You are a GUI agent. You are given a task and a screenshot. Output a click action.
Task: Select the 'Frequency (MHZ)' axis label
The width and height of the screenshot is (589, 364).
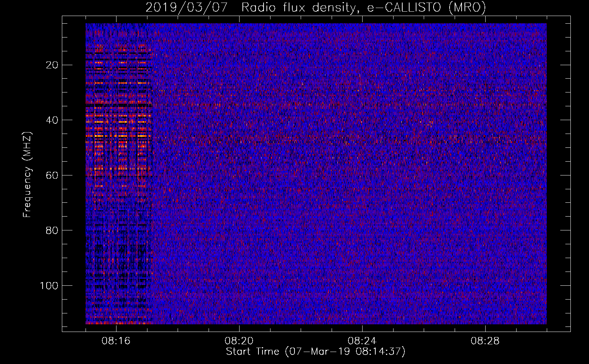click(x=27, y=174)
